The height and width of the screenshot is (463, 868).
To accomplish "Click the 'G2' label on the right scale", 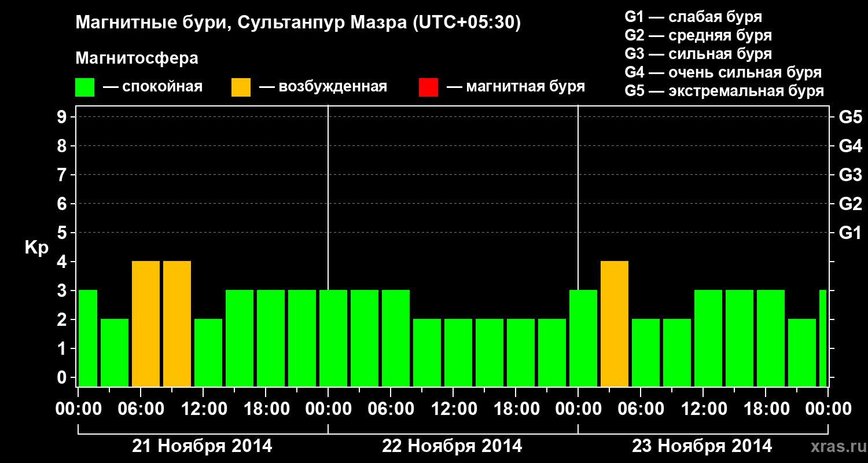I will pyautogui.click(x=851, y=204).
